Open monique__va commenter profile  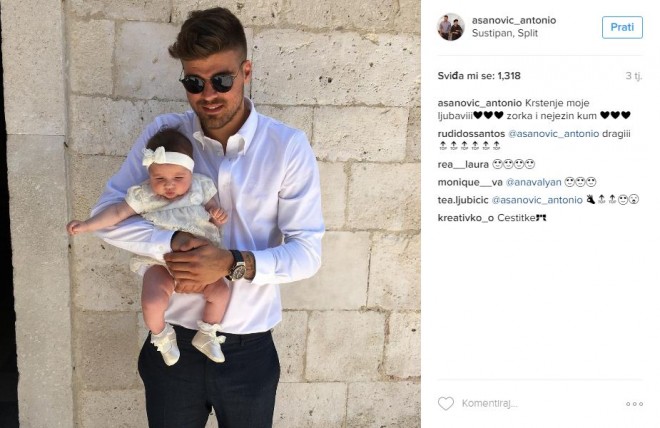click(470, 182)
